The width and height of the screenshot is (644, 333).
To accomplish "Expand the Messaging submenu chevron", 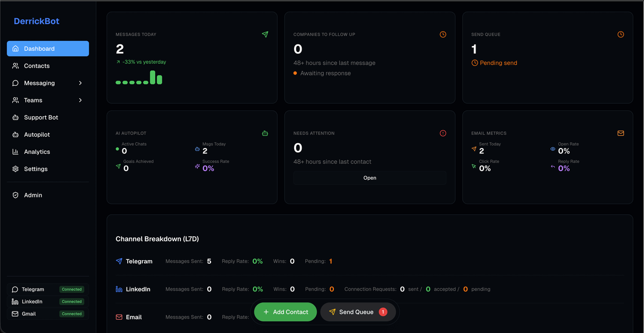I will 80,83.
